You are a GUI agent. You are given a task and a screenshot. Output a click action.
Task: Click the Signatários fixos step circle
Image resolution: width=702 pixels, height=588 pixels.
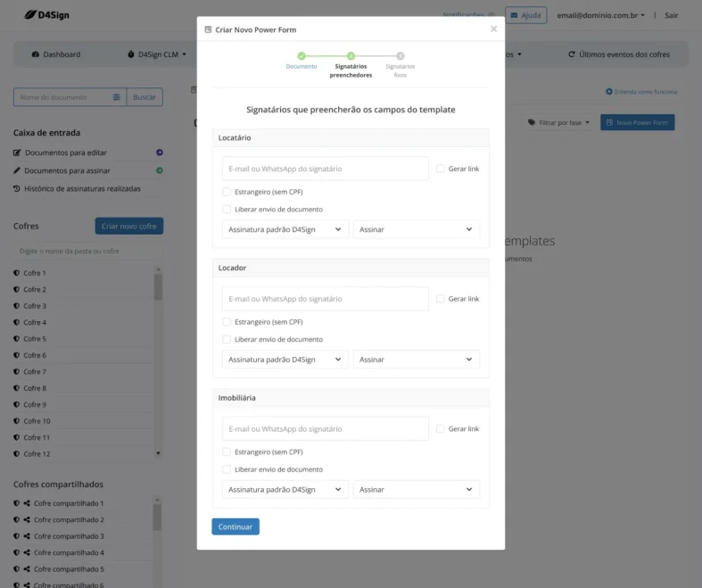pos(400,55)
